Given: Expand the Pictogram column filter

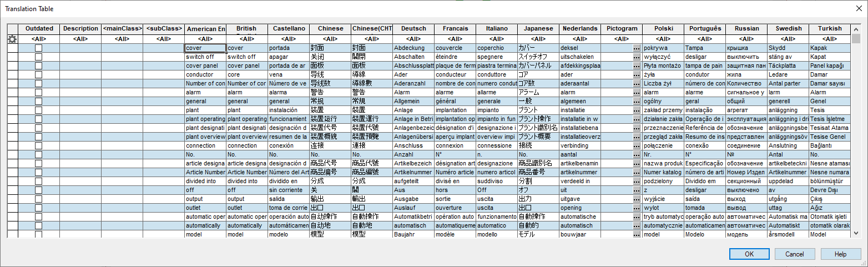Looking at the screenshot, I should (622, 39).
